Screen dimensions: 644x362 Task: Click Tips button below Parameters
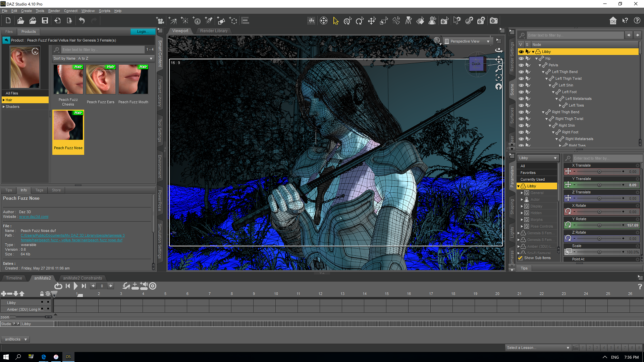524,268
